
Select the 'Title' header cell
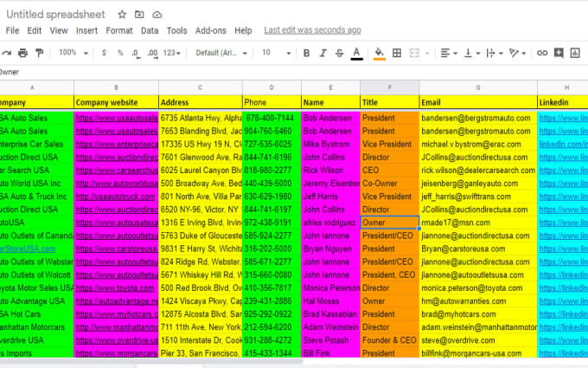tap(390, 102)
